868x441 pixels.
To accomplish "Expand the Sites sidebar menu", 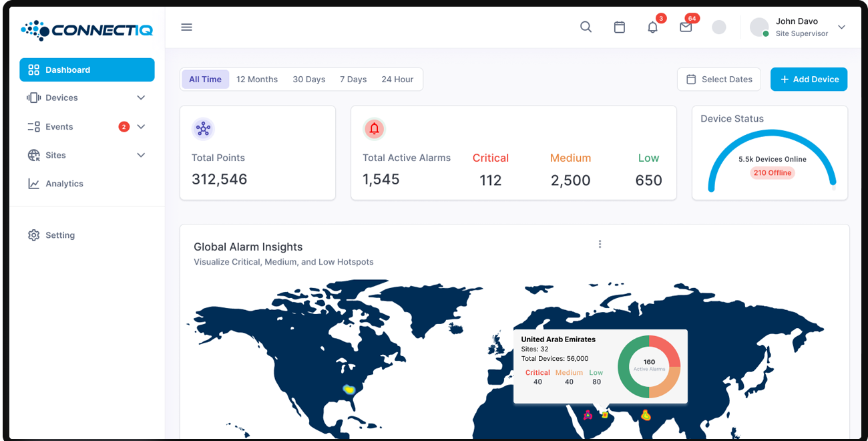I will [x=87, y=156].
